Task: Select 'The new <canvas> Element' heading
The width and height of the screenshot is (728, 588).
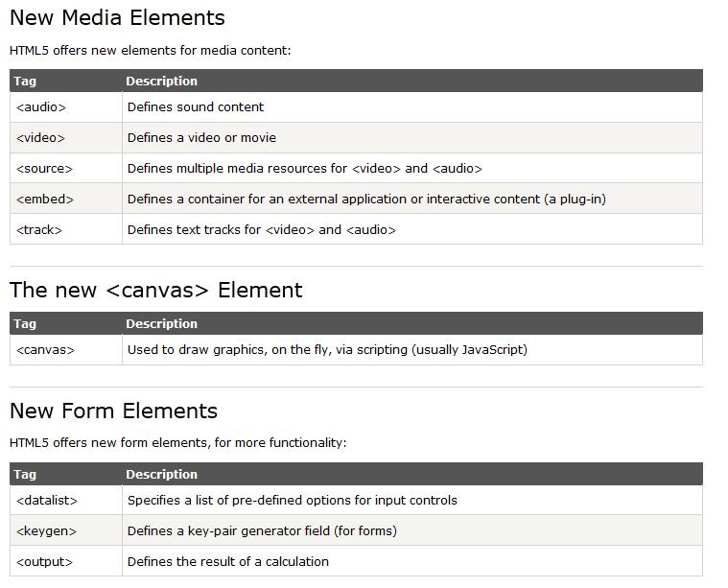Action: coord(156,290)
